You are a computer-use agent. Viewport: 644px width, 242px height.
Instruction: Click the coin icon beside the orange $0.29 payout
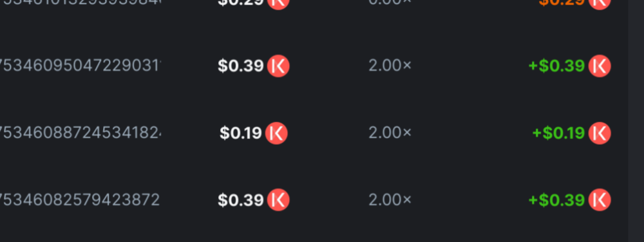click(600, 4)
